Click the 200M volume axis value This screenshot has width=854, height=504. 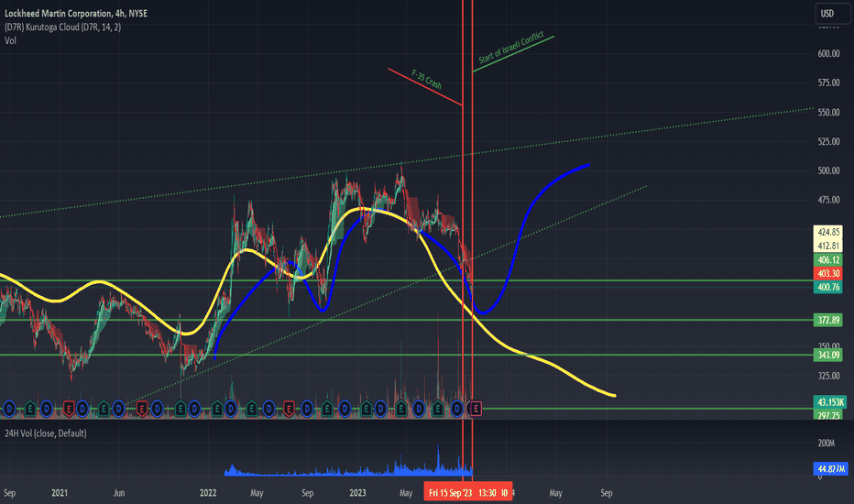[x=827, y=443]
